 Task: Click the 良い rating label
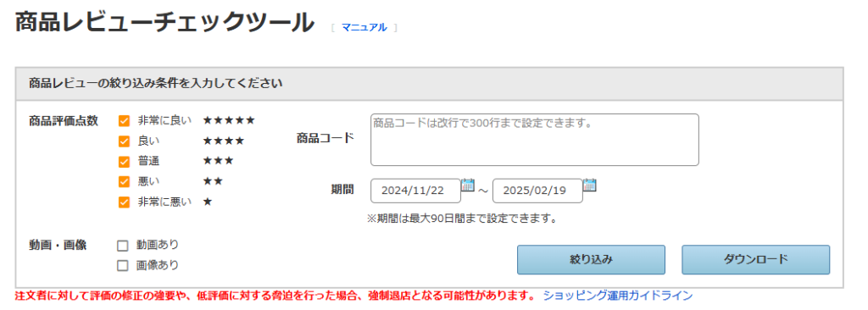point(148,141)
